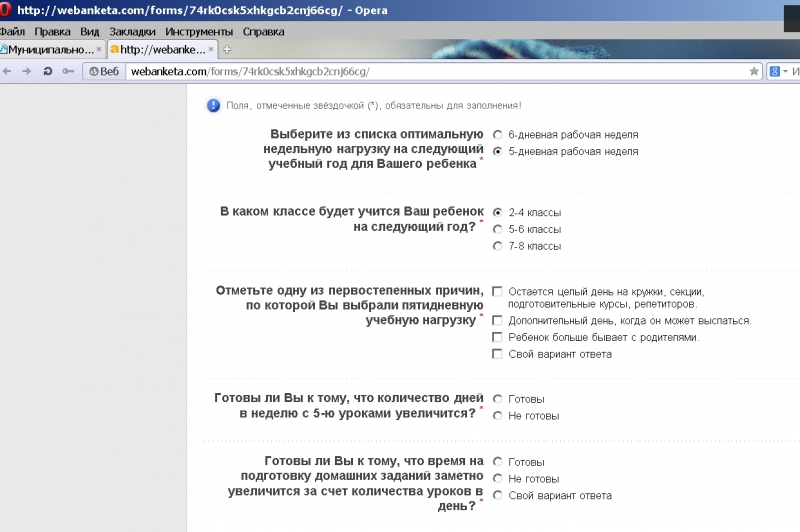Viewport: 800px width, 532px height.
Task: Open the Файл menu
Action: (x=13, y=31)
